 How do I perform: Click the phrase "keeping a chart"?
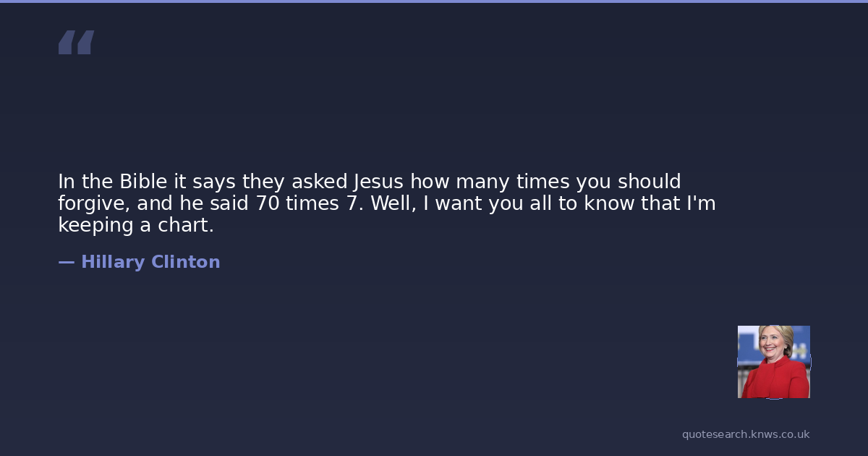coord(135,225)
